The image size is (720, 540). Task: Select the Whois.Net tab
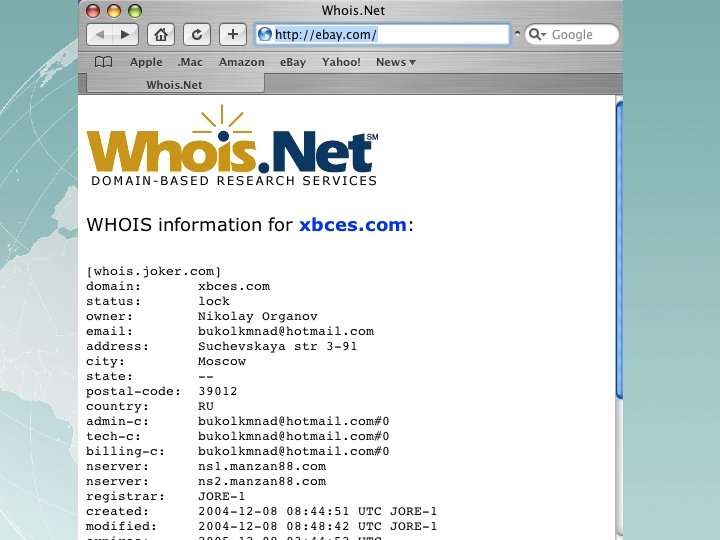click(175, 84)
